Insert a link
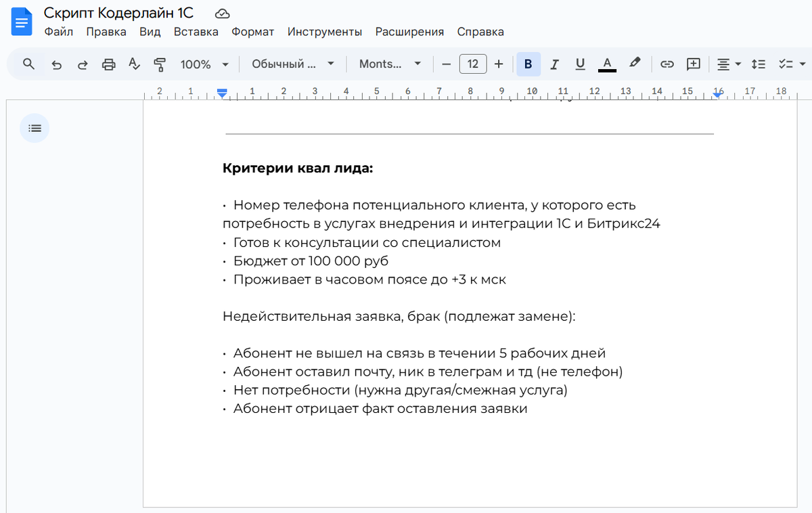The height and width of the screenshot is (513, 812). click(667, 64)
